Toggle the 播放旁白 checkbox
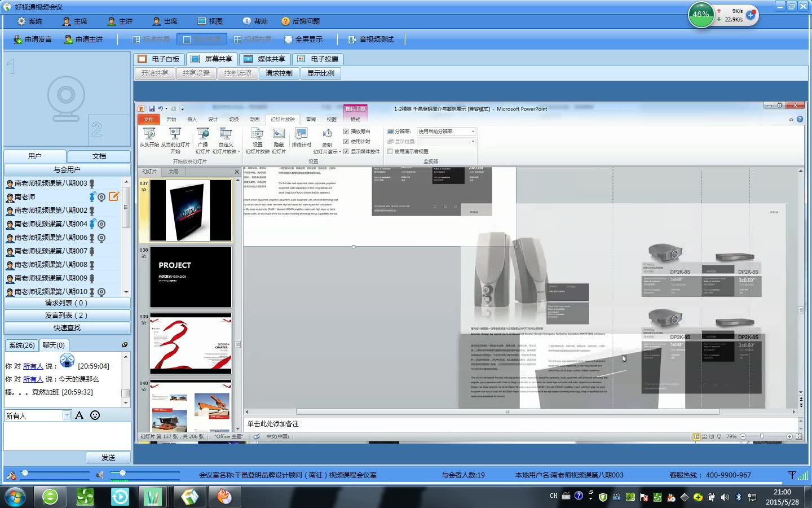Screen dimensions: 812x508 [x=346, y=132]
